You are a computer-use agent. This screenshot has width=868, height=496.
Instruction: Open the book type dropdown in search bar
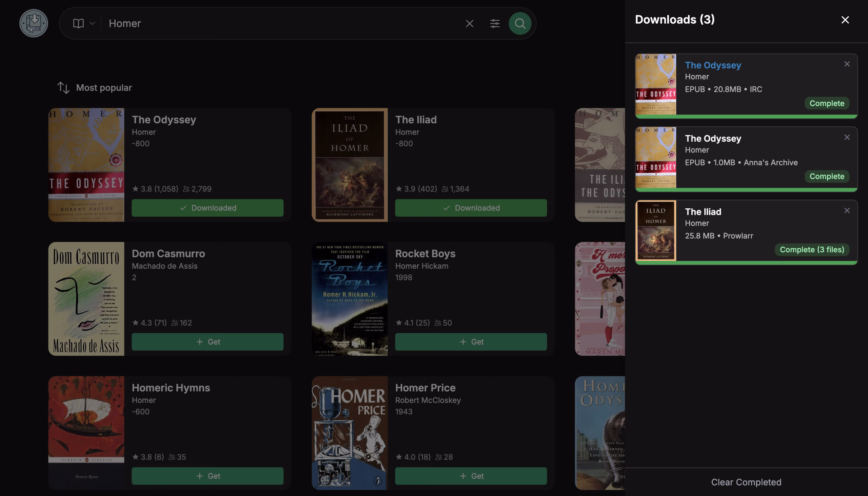[x=83, y=23]
